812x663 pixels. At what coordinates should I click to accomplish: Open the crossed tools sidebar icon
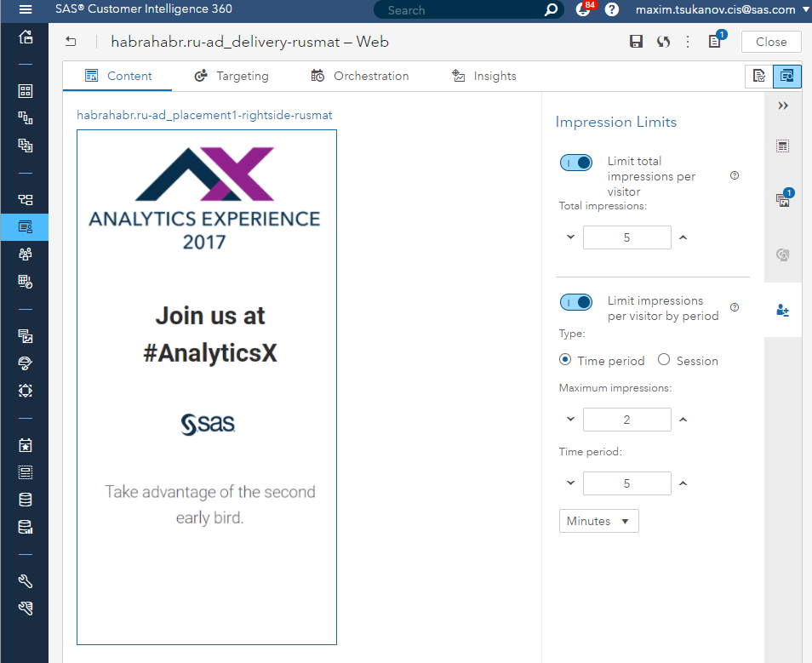click(x=26, y=608)
